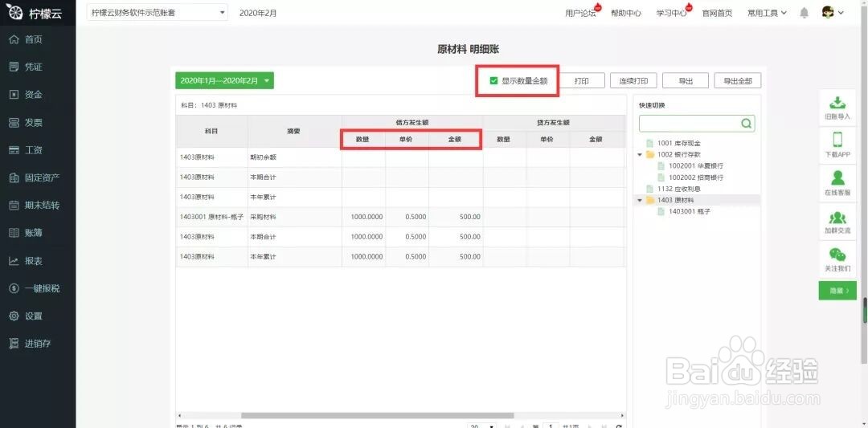Click the 导出全部 button
Viewport: 868px width, 428px height.
coord(737,81)
